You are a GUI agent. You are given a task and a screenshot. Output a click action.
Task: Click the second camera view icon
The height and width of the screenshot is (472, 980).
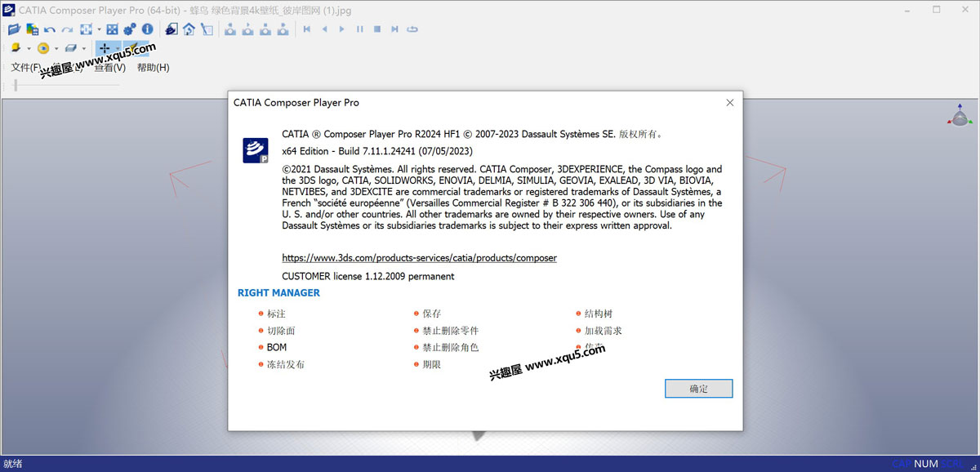click(247, 29)
